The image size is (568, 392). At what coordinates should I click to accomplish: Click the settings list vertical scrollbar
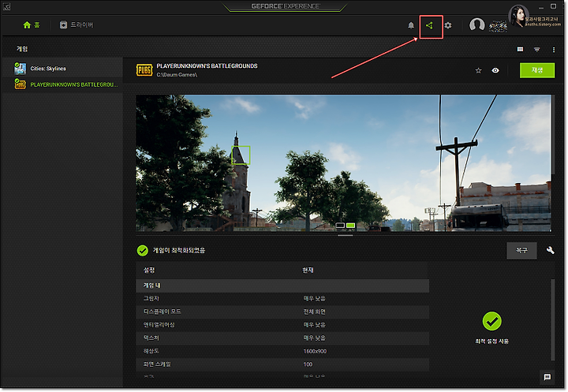[552, 319]
